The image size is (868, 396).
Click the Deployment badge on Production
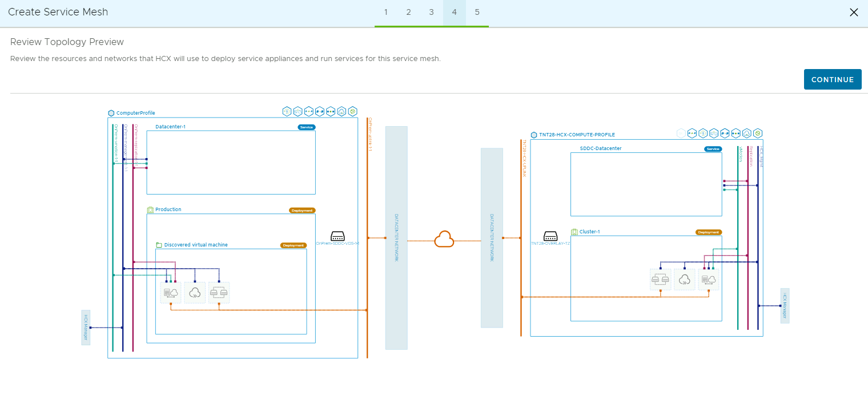302,211
